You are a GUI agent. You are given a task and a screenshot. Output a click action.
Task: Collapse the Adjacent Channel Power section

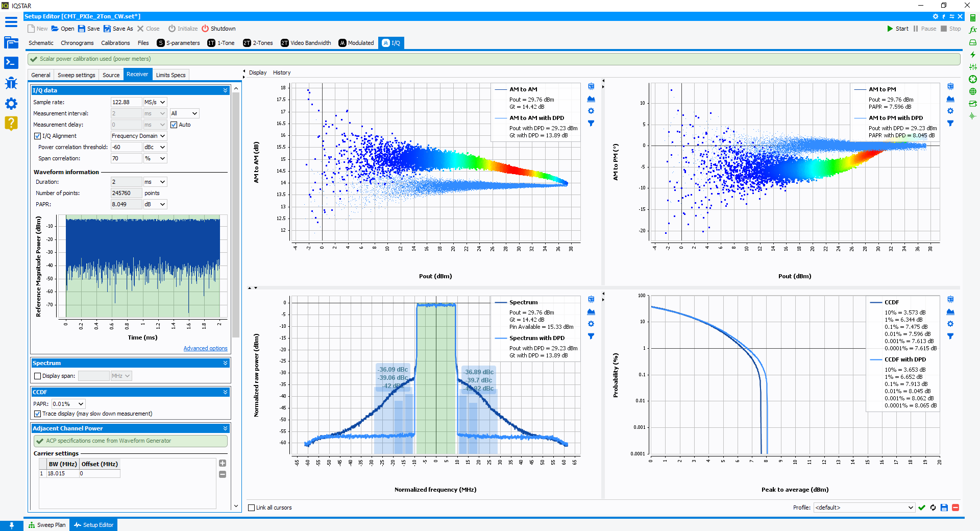(x=225, y=428)
